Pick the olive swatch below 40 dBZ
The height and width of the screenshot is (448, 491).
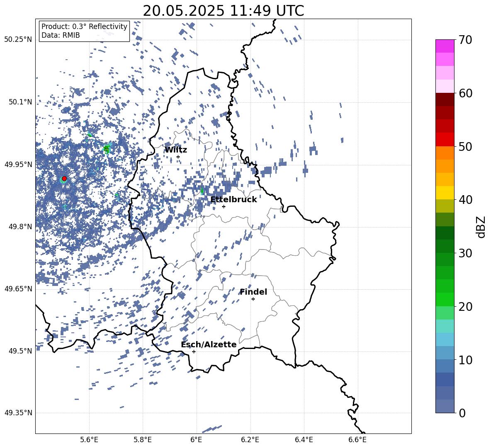point(445,206)
